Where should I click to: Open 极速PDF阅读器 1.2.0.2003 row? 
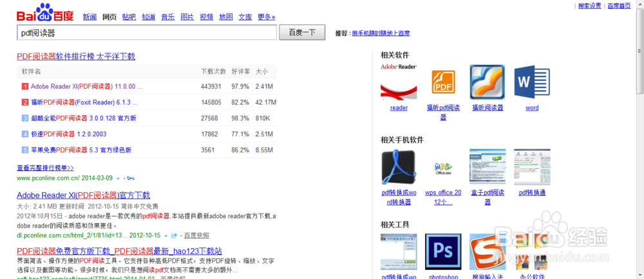coord(69,134)
